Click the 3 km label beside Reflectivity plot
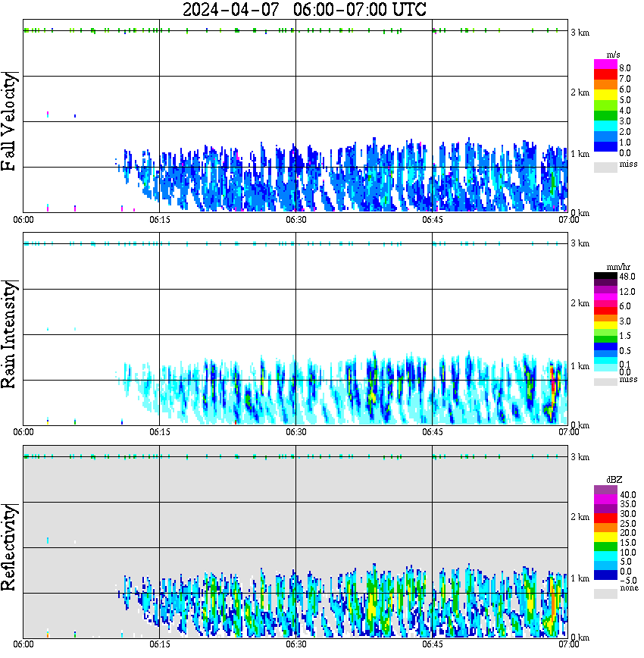644x658 pixels. tap(580, 457)
